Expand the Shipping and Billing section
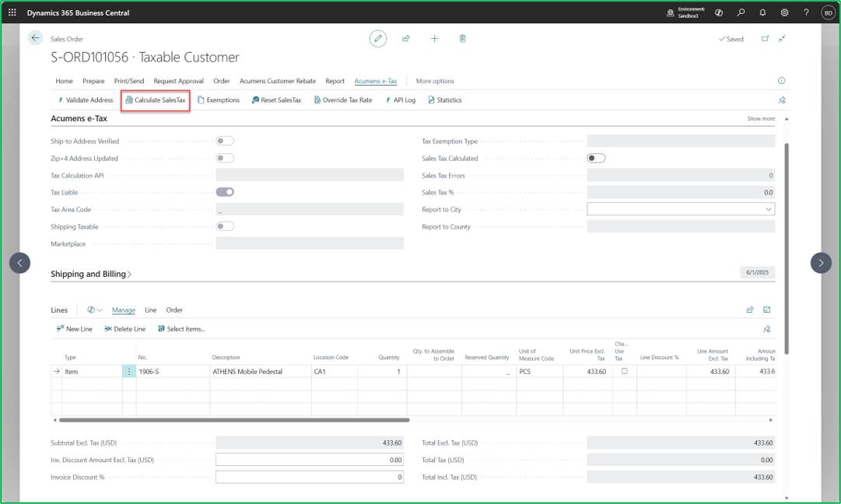The height and width of the screenshot is (504, 841). click(91, 274)
